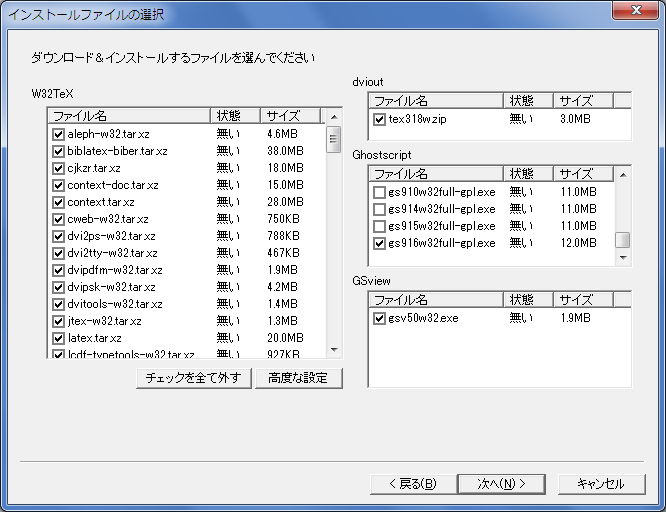Image resolution: width=666 pixels, height=512 pixels.
Task: Sort dviout list by サイズ header
Action: pos(583,101)
